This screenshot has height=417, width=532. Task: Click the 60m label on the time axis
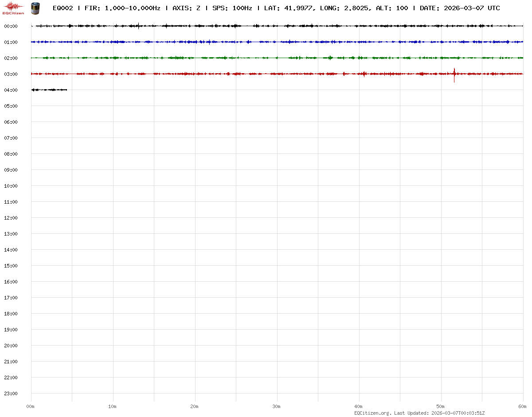[x=522, y=406]
